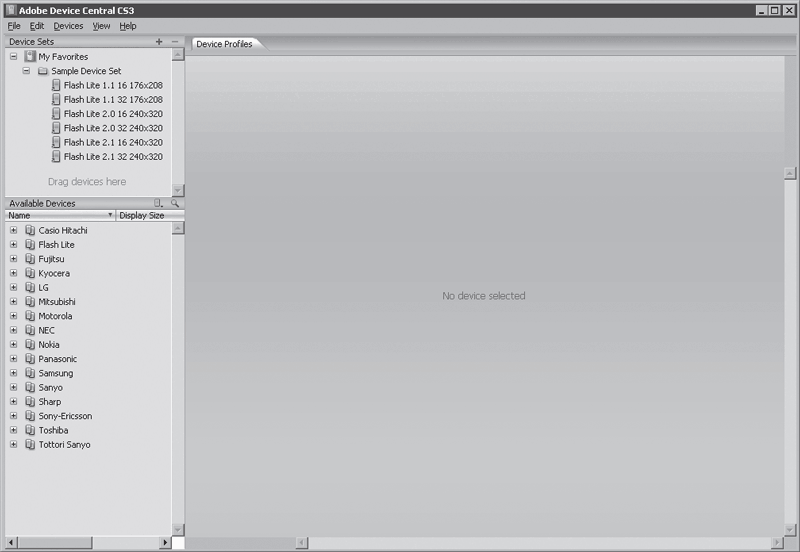This screenshot has height=552, width=800.
Task: Select the Sanyo text label
Action: pos(51,388)
